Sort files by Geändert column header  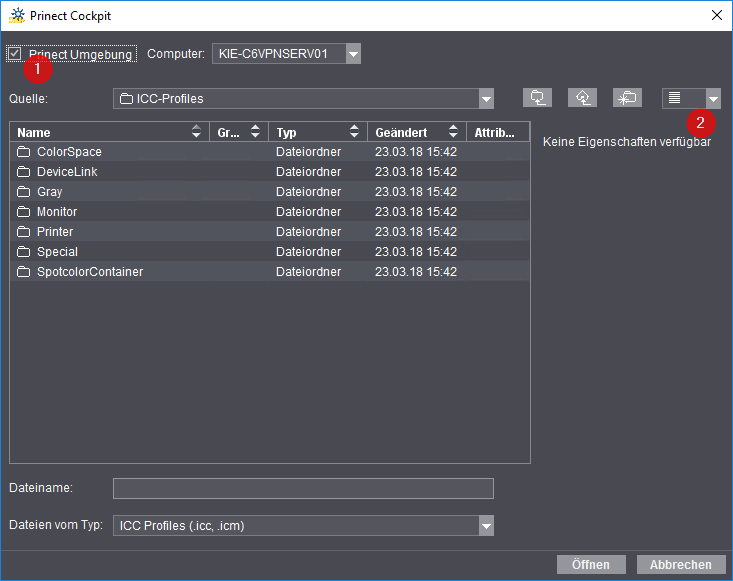(410, 132)
